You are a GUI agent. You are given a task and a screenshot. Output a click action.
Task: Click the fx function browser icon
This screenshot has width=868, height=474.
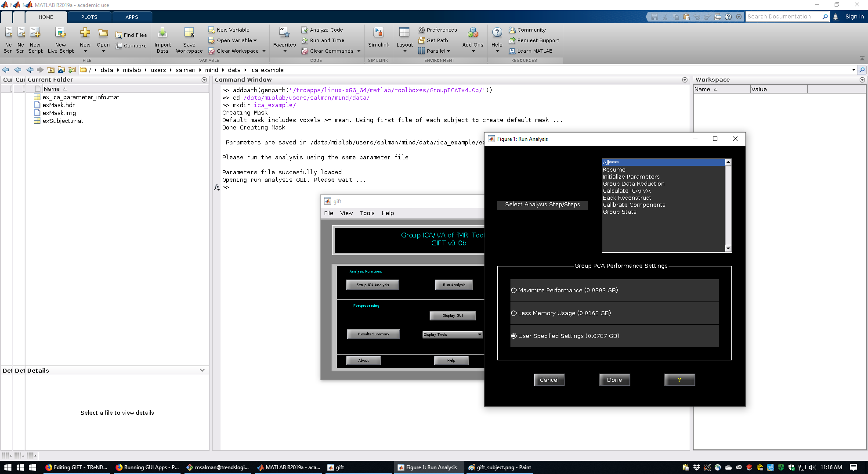coord(217,187)
